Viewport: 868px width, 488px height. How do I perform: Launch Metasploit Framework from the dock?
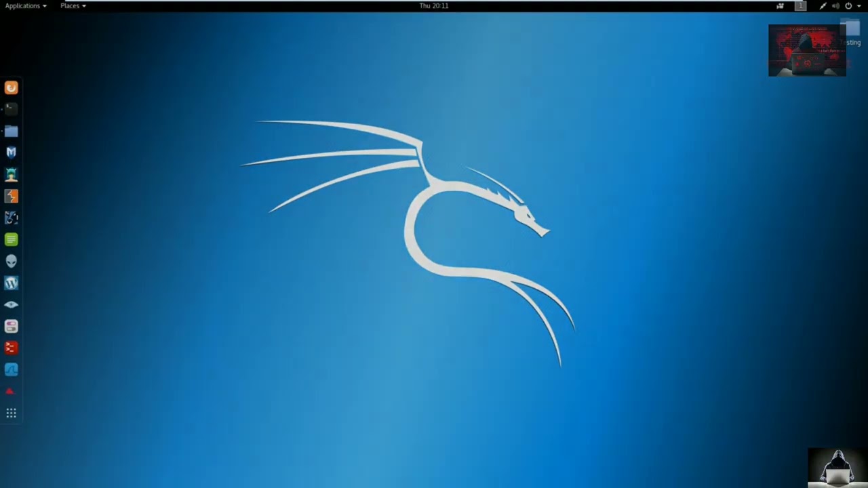11,152
